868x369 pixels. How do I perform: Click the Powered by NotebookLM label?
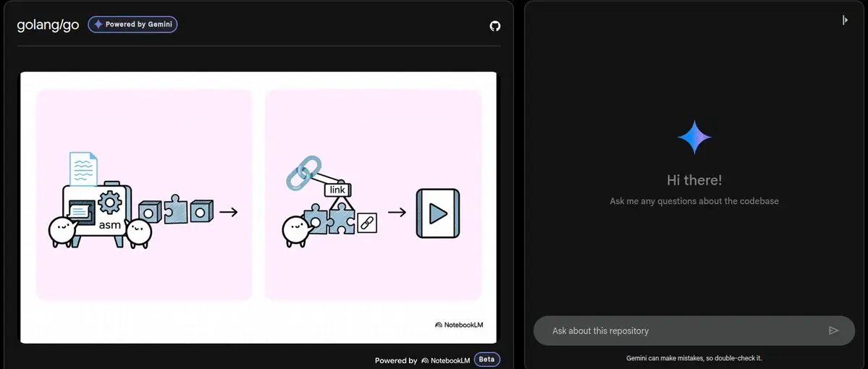pos(422,360)
